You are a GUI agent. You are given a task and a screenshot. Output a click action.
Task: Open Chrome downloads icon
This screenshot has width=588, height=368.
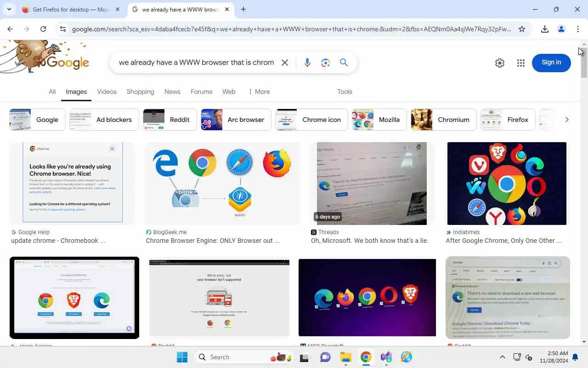545,29
